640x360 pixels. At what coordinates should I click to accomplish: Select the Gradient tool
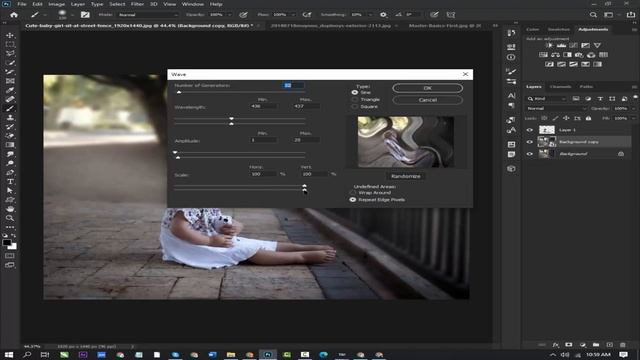click(10, 145)
